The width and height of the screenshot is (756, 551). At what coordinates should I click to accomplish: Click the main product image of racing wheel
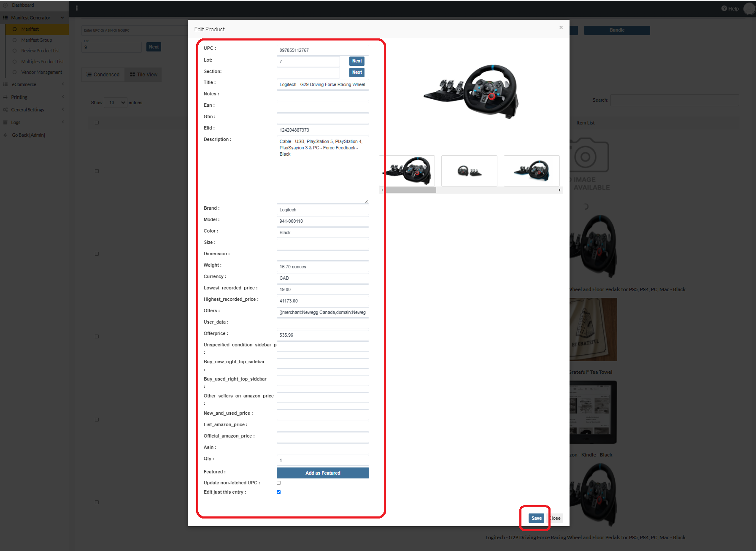pos(471,91)
